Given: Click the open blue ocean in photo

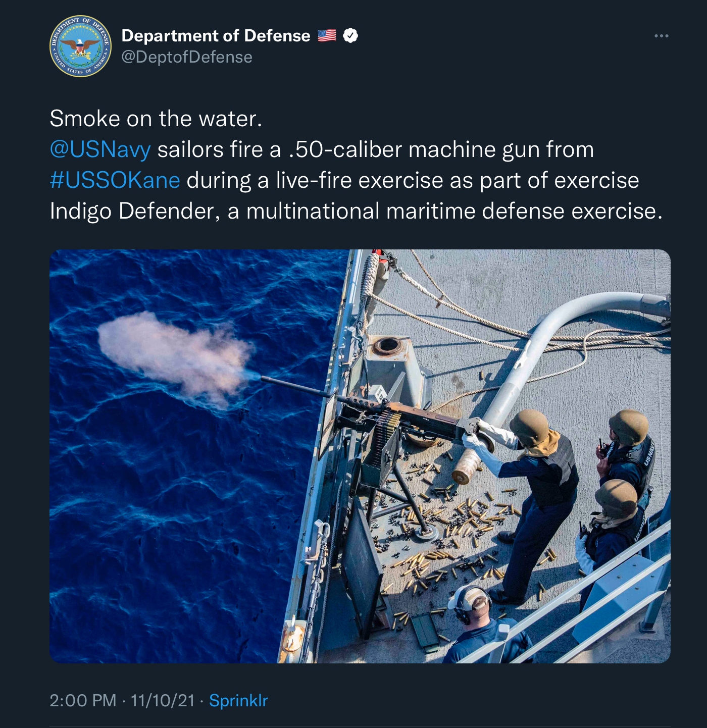Looking at the screenshot, I should point(167,530).
